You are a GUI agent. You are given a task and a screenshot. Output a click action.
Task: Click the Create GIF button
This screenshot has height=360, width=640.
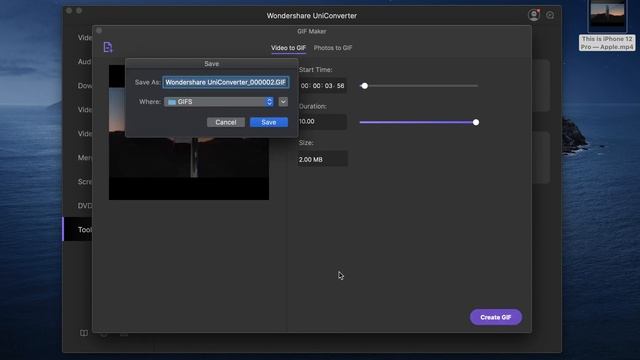click(496, 317)
